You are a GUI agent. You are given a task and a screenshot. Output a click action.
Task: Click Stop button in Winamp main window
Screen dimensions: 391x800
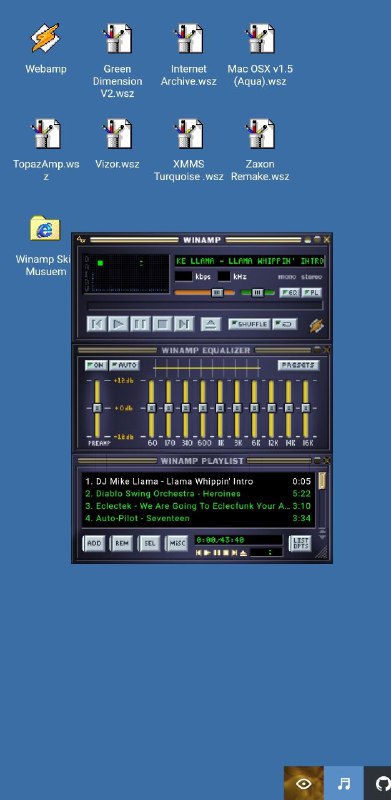(162, 324)
